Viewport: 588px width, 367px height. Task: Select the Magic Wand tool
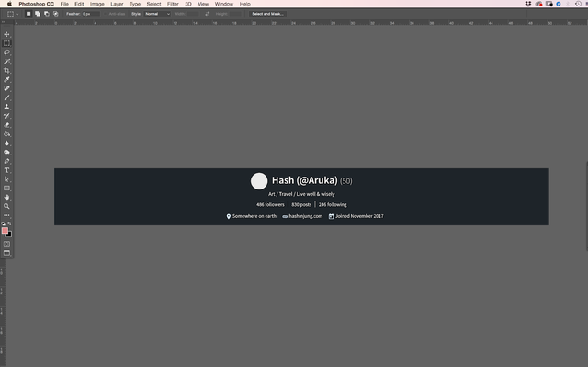tap(6, 62)
